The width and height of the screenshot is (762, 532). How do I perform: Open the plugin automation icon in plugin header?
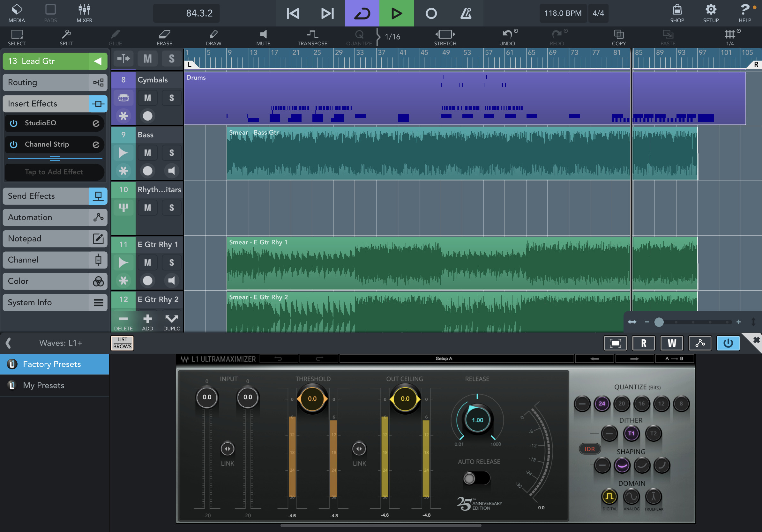coord(700,343)
